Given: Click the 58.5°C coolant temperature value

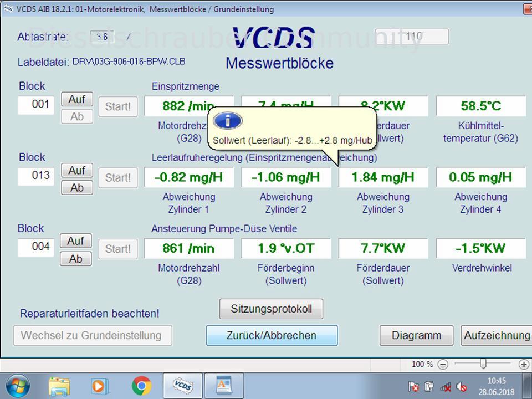Looking at the screenshot, I should pyautogui.click(x=481, y=106).
